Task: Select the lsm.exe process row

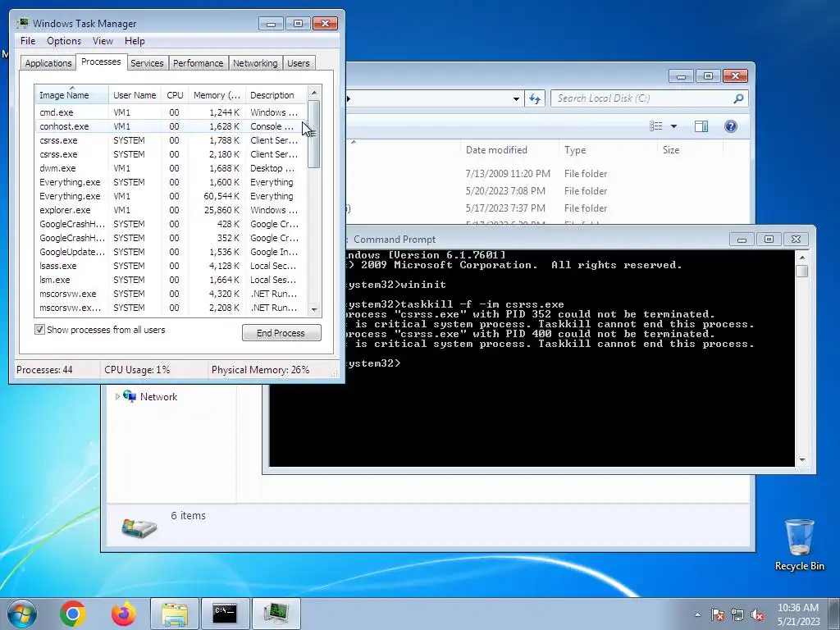Action: [171, 280]
